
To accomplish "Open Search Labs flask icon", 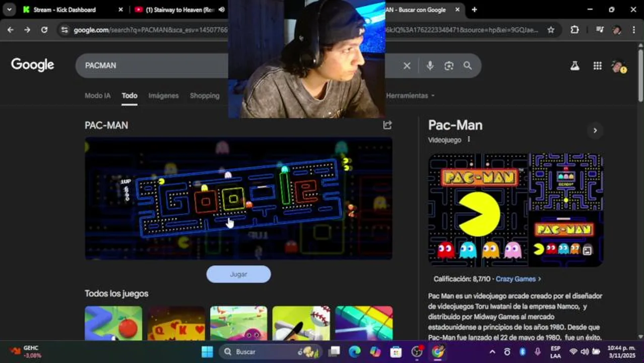I will tap(574, 66).
